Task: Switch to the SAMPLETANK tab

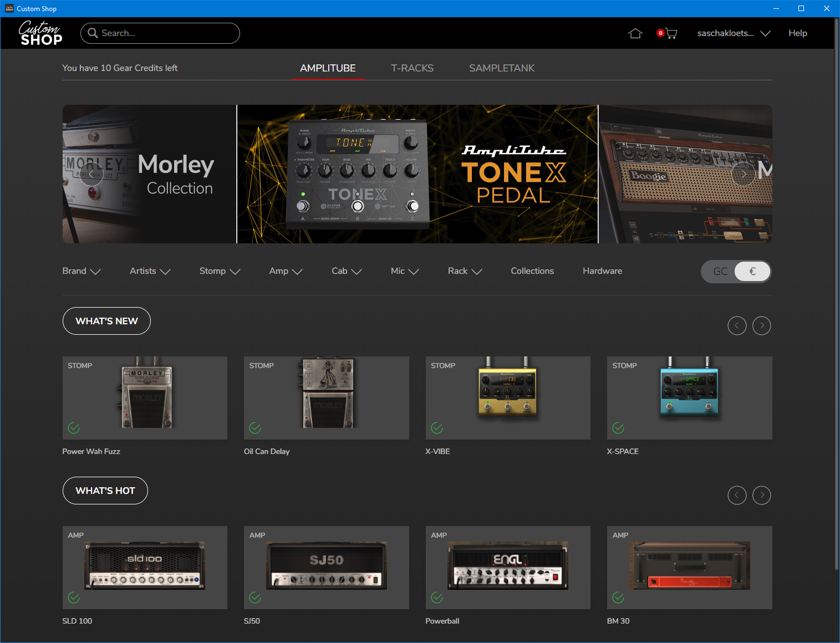Action: coord(501,68)
